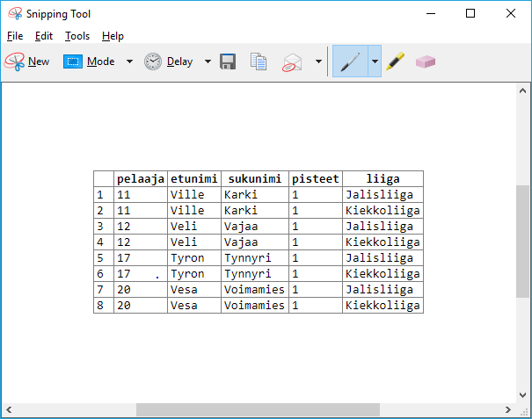Open the Help menu
The image size is (532, 419).
[x=113, y=36]
